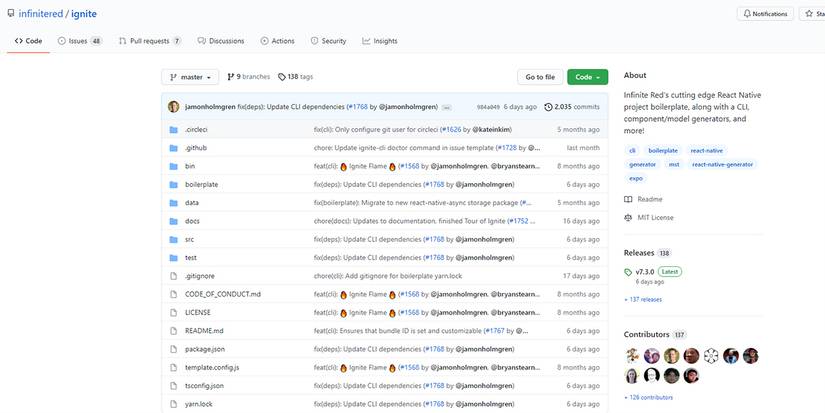Switch to the Code tab
Viewport: 825px width, 413px height.
tap(28, 41)
